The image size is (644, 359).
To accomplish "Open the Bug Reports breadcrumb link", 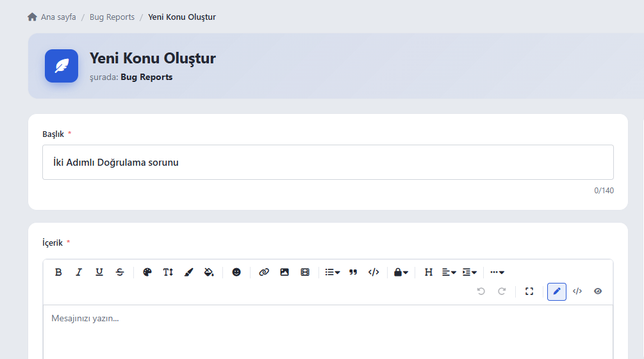I will [111, 17].
